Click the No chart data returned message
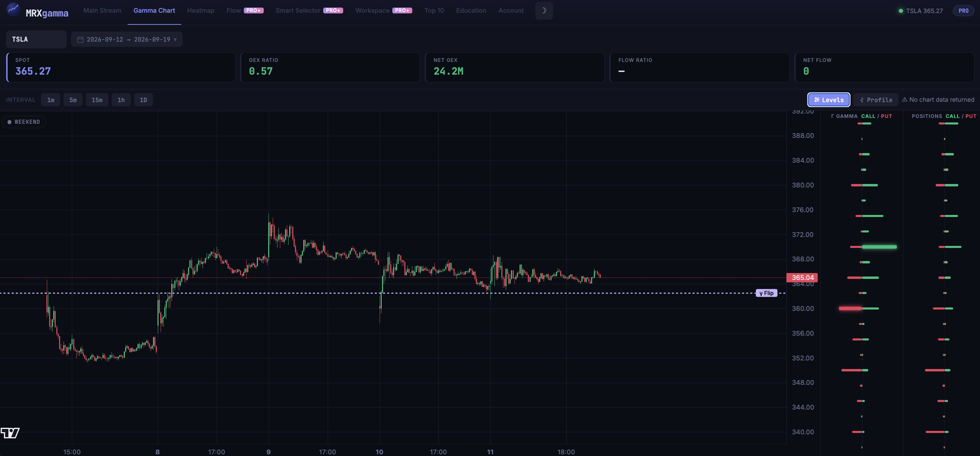Viewport: 980px width, 456px height. click(x=941, y=100)
